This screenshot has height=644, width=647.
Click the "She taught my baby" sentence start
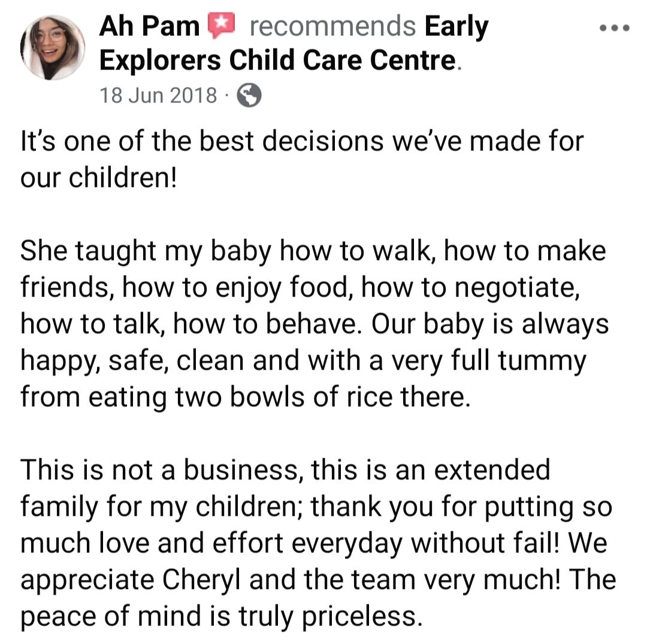click(x=145, y=251)
